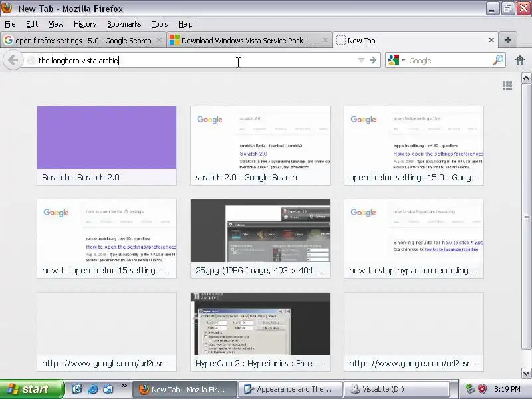Click the red security shield tray icon

[x=482, y=389]
